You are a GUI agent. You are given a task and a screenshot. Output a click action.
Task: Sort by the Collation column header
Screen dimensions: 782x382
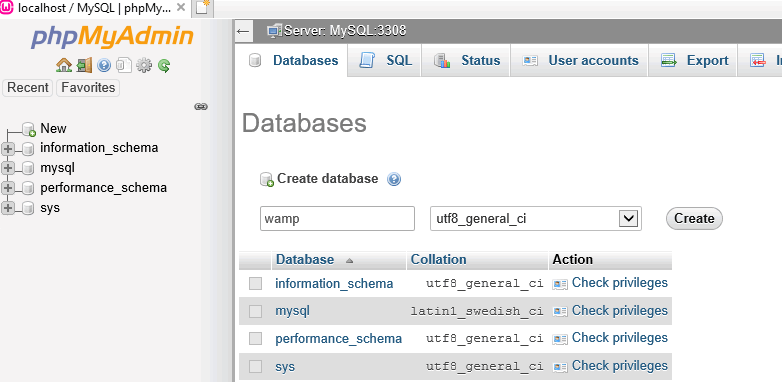tap(438, 260)
